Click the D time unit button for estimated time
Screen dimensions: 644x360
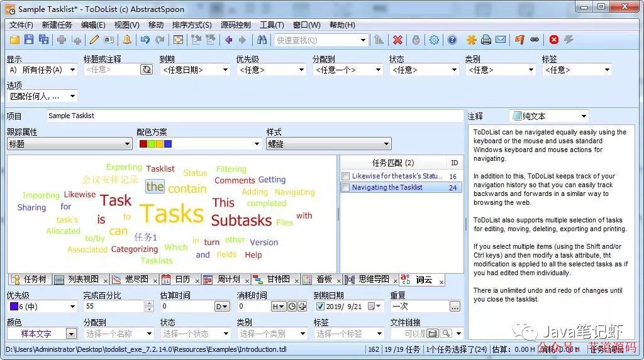tap(222, 306)
